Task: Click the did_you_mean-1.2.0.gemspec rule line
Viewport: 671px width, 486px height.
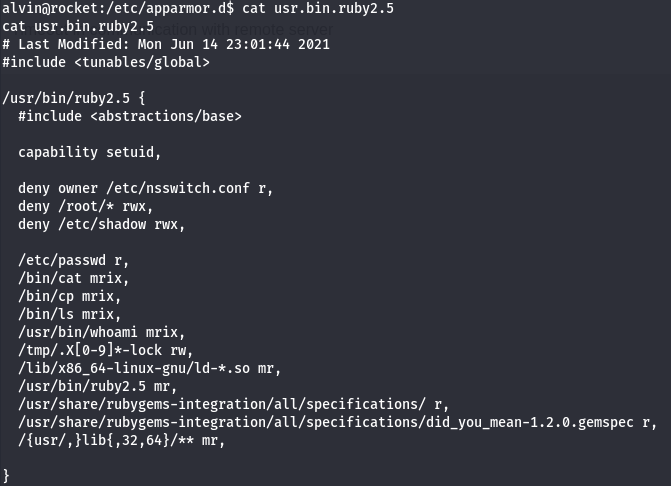Action: pos(338,422)
